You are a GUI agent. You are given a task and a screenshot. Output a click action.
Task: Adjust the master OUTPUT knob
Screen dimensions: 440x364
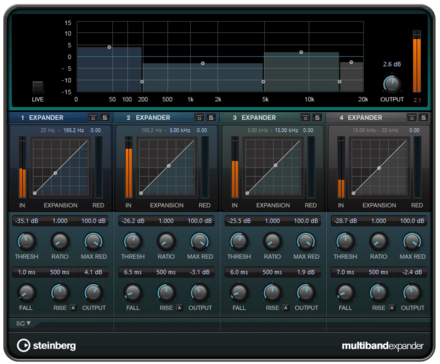coord(392,84)
